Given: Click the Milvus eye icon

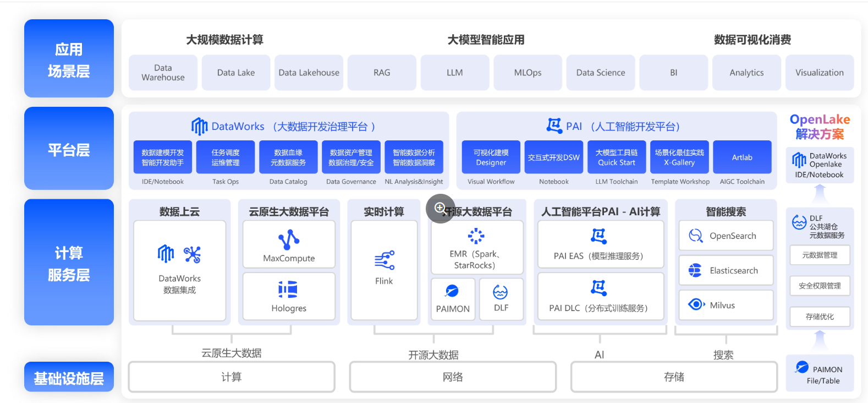Looking at the screenshot, I should [696, 304].
